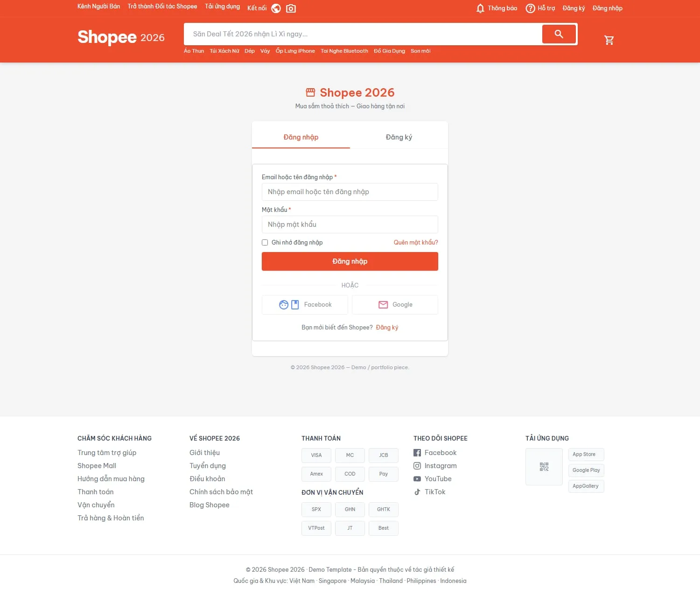Switch to the Đăng ký tab

399,137
